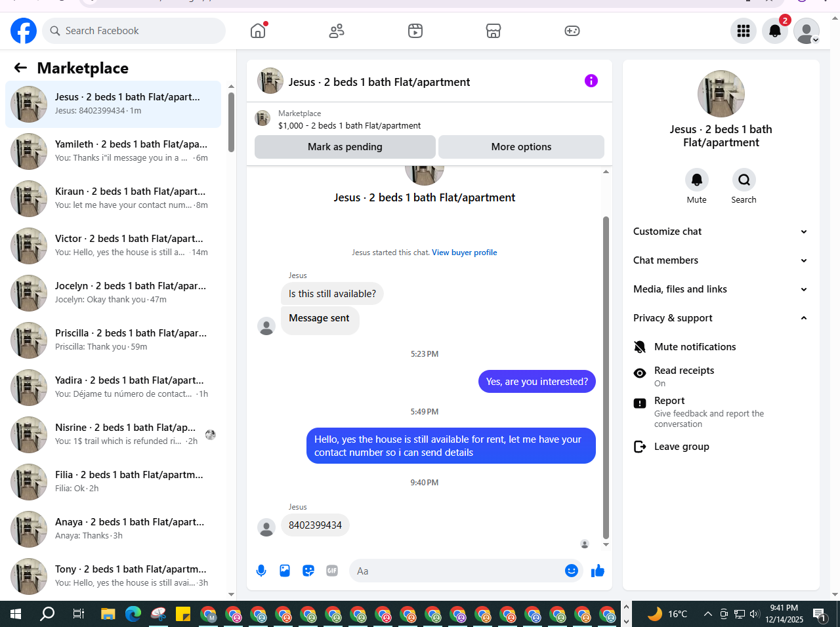Click the Aa message input box
This screenshot has height=627, width=840.
click(455, 571)
